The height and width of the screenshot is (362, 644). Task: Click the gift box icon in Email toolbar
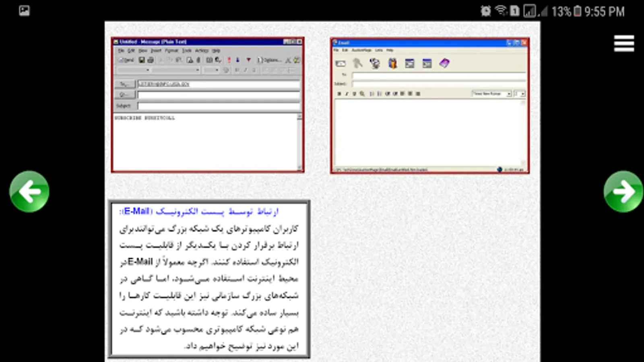click(392, 63)
